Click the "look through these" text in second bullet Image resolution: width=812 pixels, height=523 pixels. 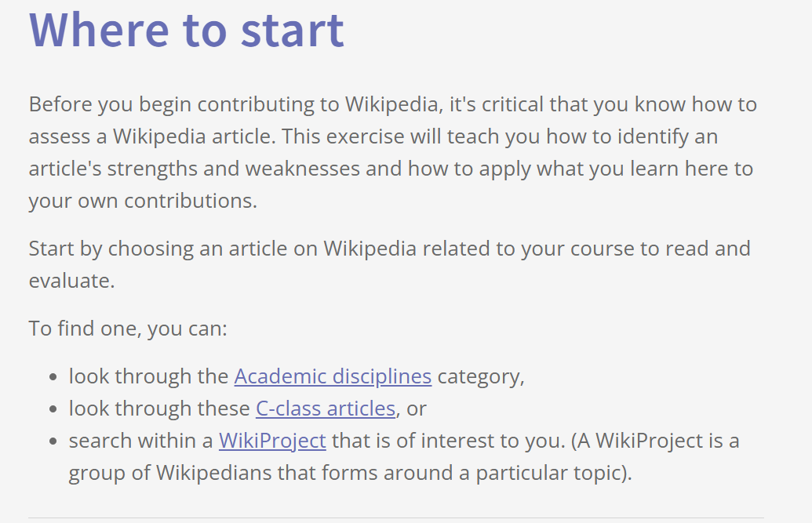[x=159, y=409]
